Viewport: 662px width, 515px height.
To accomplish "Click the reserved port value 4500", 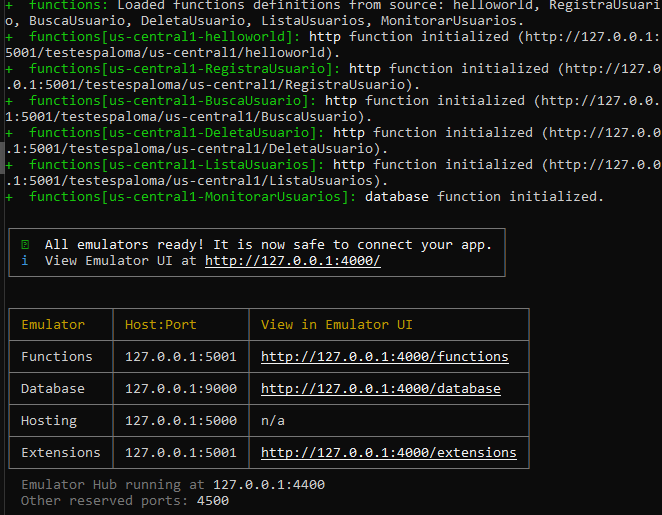I will click(x=213, y=501).
